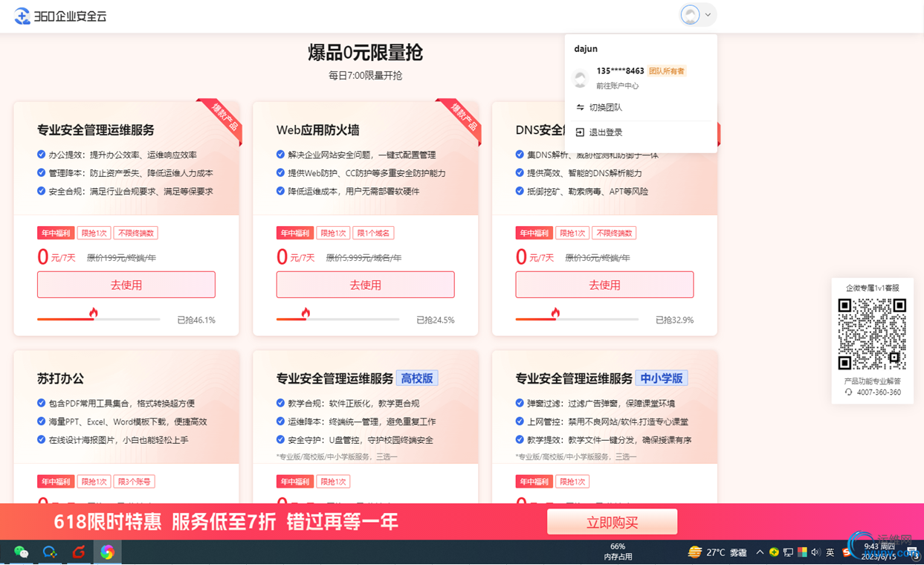Open the 苏打办公 card title
The image size is (924, 565).
pos(61,378)
